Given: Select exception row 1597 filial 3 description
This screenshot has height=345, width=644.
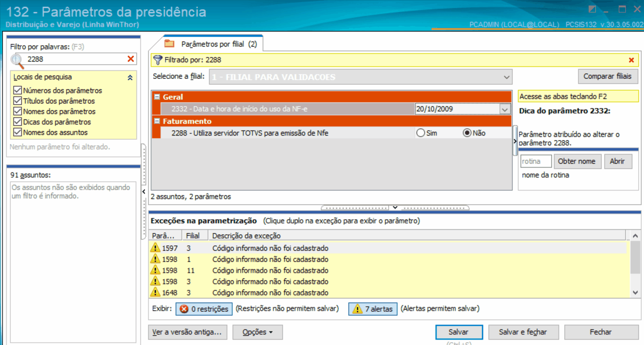Looking at the screenshot, I should coord(271,248).
